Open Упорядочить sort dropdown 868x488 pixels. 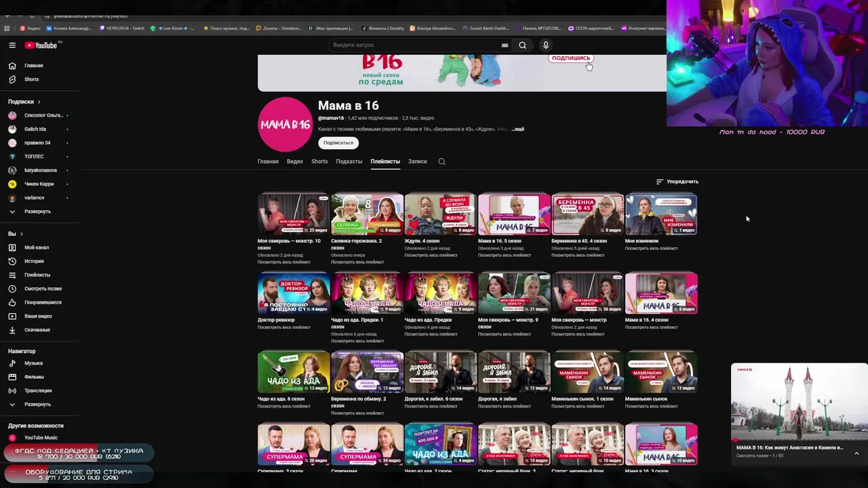coord(677,182)
